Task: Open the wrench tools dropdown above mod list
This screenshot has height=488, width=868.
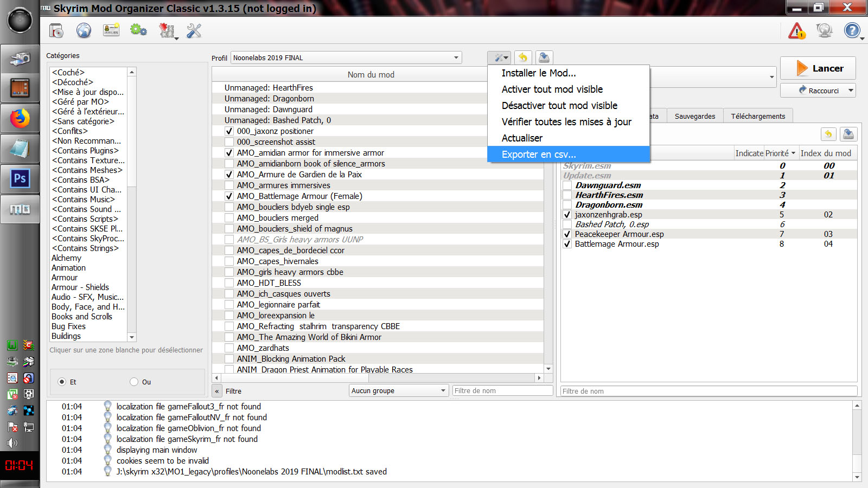Action: tap(499, 57)
